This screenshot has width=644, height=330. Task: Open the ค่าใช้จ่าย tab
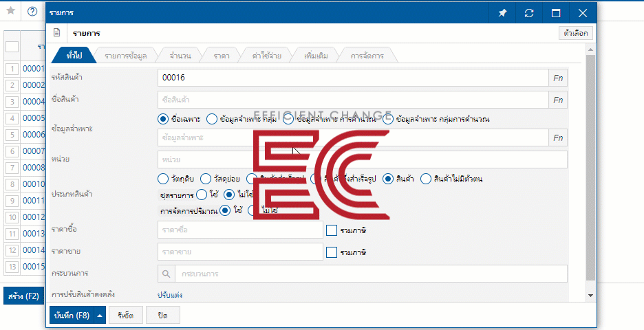click(267, 56)
